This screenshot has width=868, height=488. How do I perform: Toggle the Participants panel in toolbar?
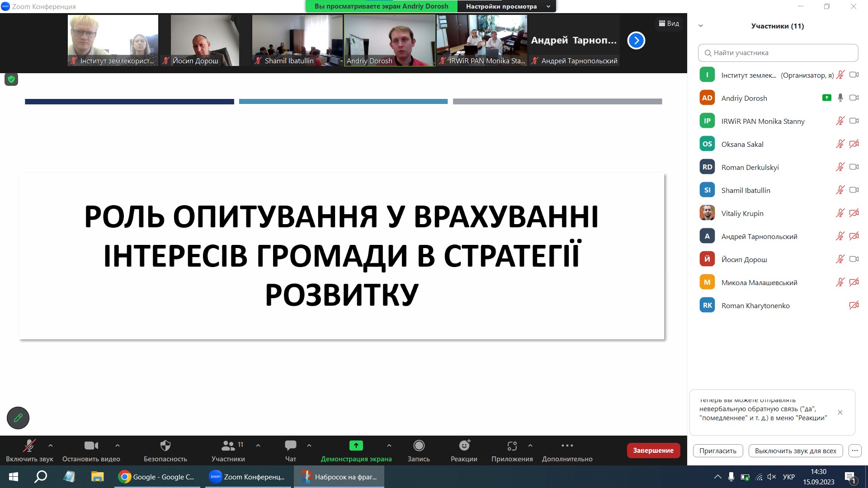(x=228, y=446)
